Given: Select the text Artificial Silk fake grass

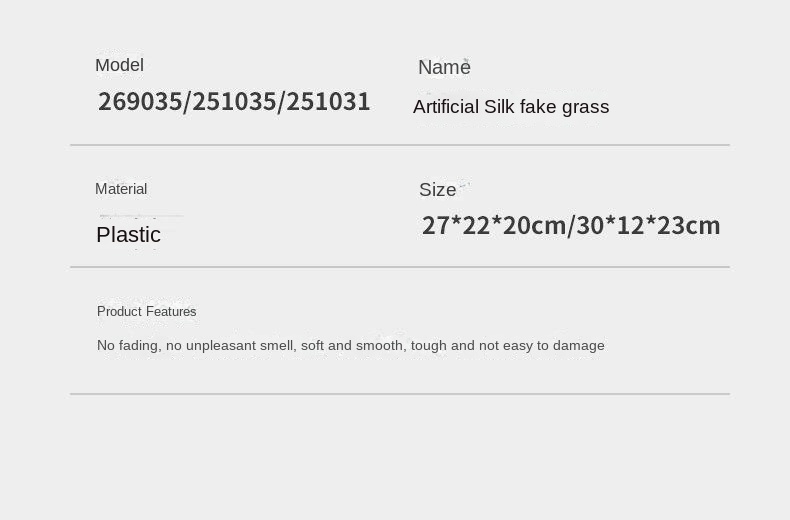Looking at the screenshot, I should pos(511,107).
